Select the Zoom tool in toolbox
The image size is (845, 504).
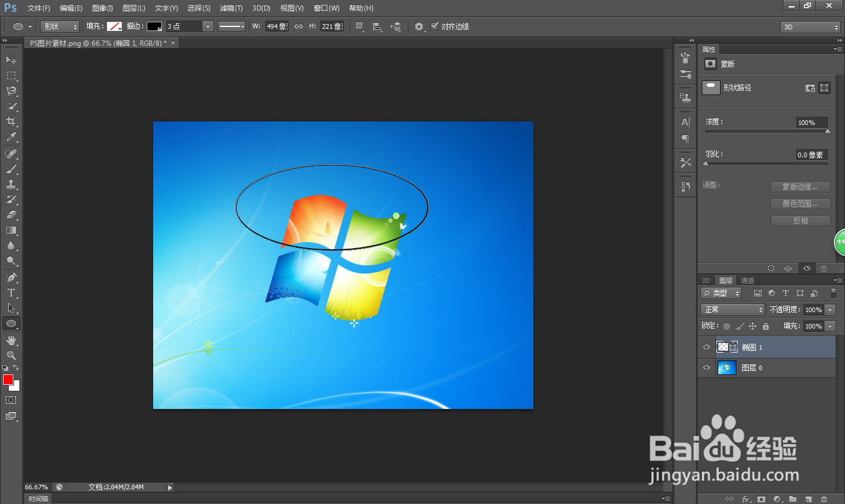point(11,355)
